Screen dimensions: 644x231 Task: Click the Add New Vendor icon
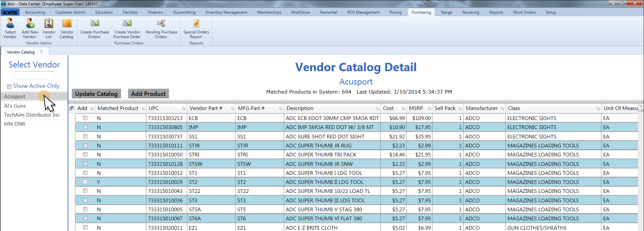click(x=30, y=28)
